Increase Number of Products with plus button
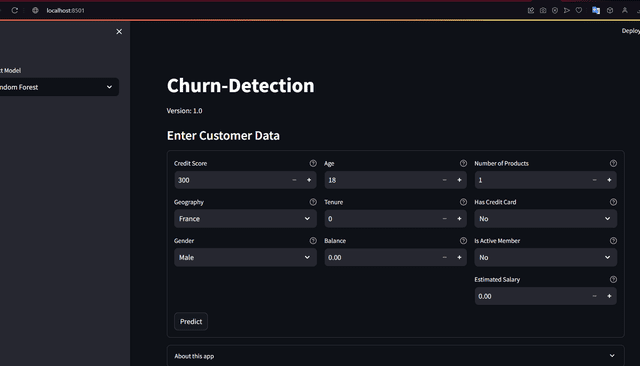Viewport: 640px width, 366px height. pyautogui.click(x=609, y=180)
